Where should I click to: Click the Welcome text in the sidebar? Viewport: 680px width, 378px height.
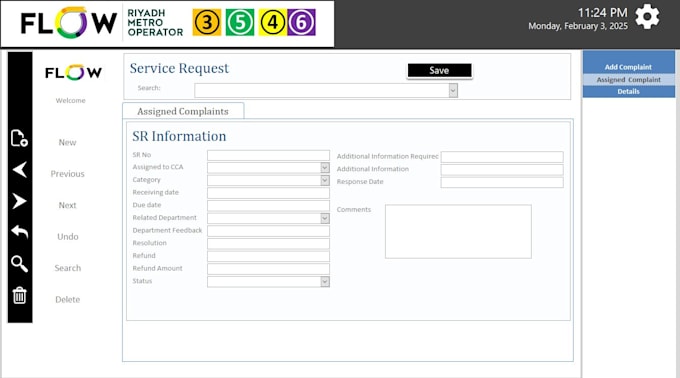point(70,101)
